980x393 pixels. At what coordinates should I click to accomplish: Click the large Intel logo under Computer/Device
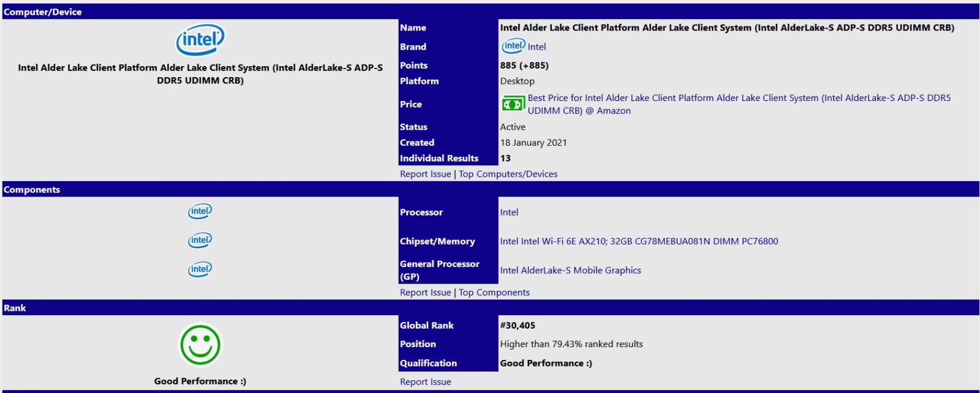pos(200,40)
